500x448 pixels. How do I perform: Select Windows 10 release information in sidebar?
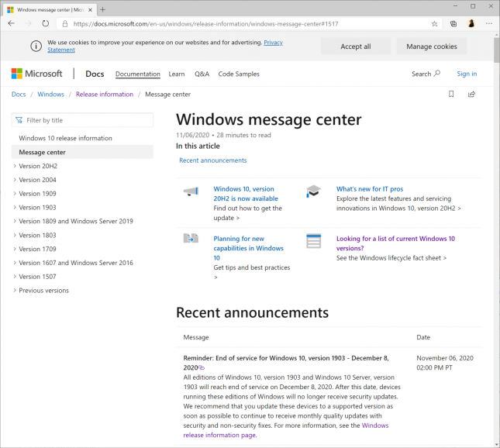click(65, 138)
